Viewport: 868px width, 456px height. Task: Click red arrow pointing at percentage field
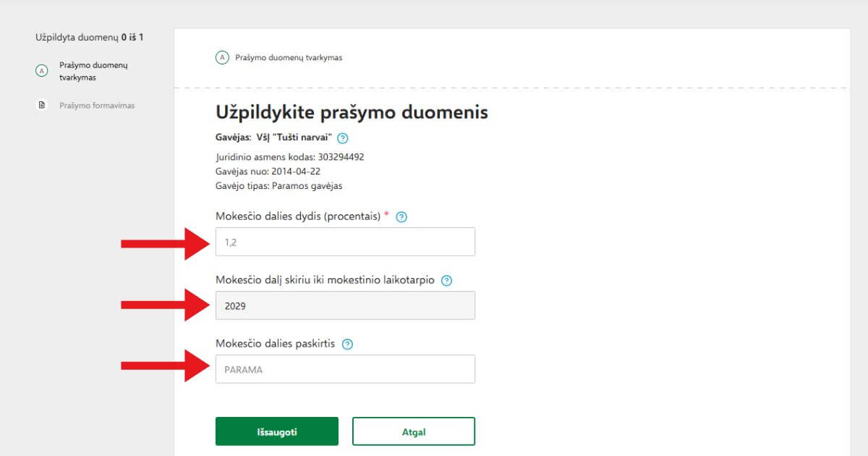click(x=165, y=242)
